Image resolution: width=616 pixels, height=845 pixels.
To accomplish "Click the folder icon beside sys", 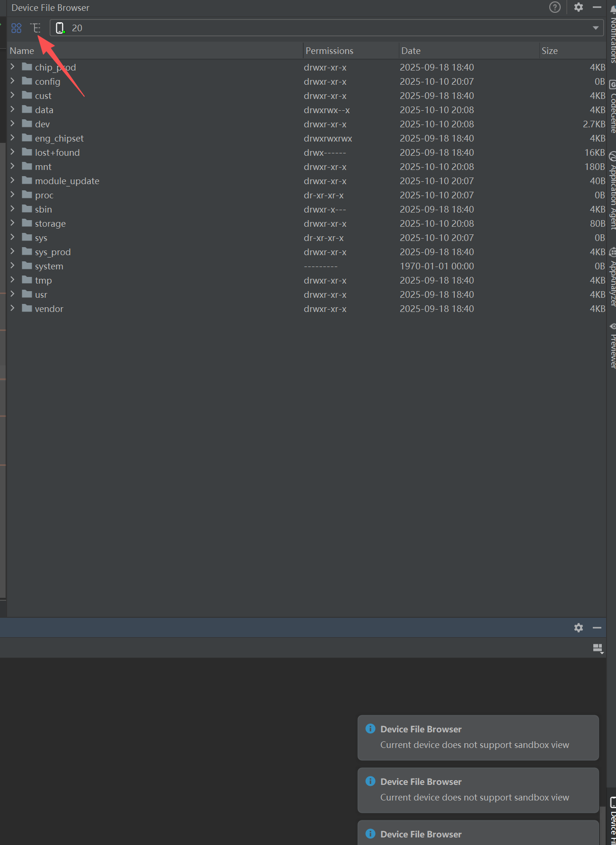I will [x=27, y=237].
